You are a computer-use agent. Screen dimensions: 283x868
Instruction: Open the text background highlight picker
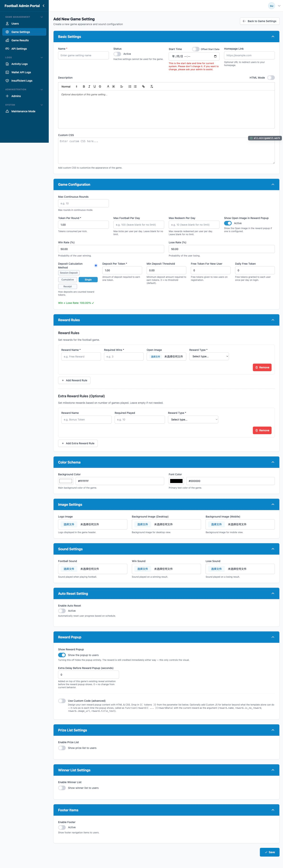click(113, 87)
